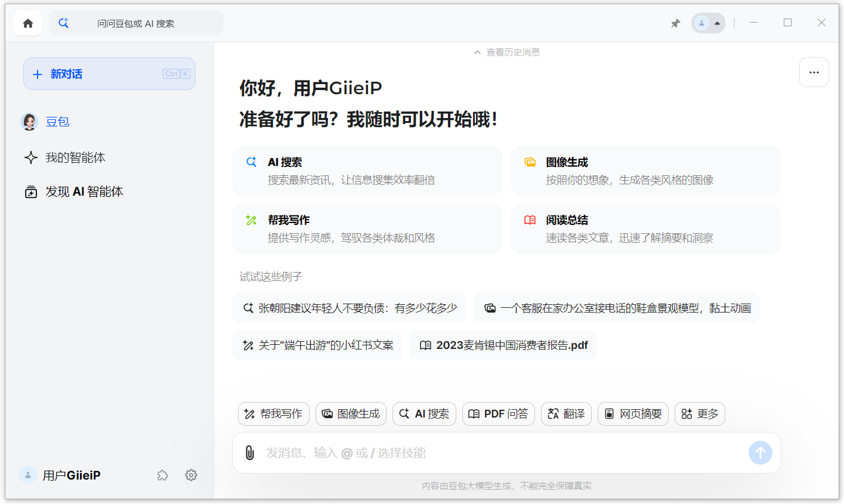
Task: Expand history messages with 查看历史消息
Action: click(x=507, y=52)
